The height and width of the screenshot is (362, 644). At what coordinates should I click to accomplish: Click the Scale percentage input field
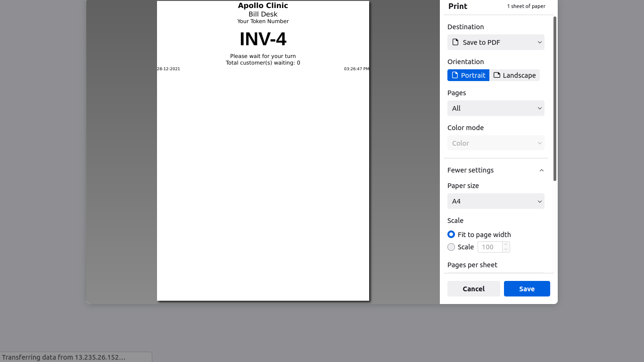click(x=490, y=247)
